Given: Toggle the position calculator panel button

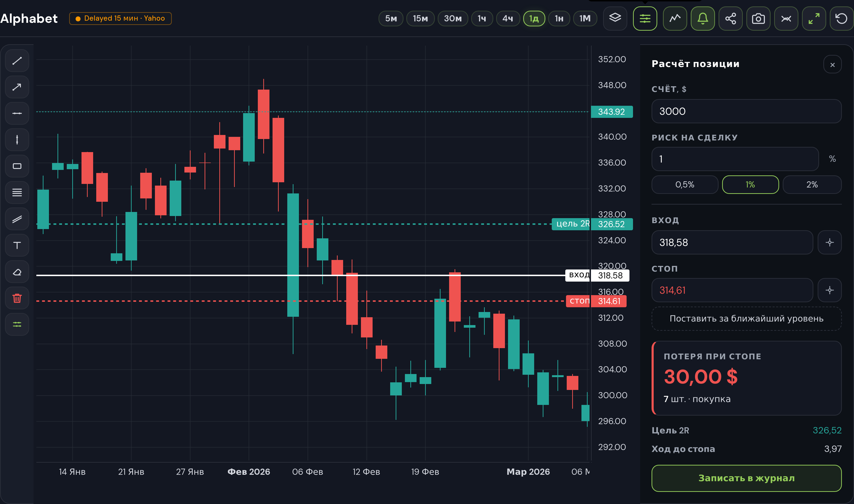Looking at the screenshot, I should 645,19.
